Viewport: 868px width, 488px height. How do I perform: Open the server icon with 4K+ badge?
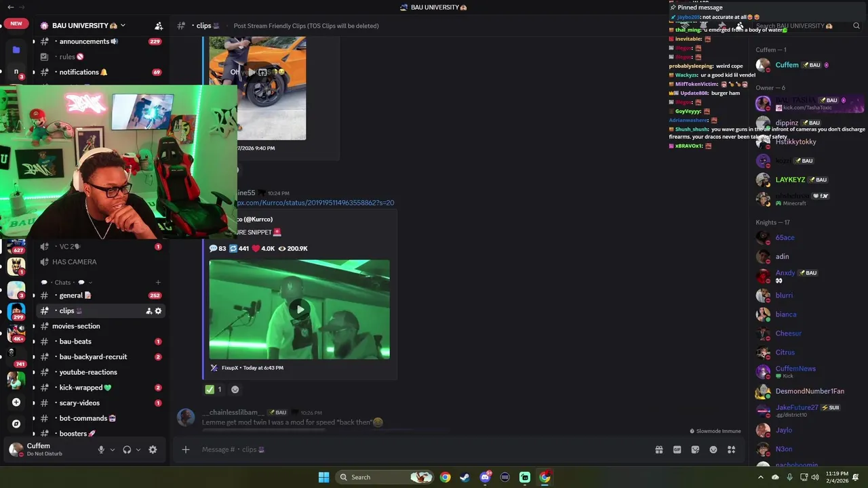[16, 333]
